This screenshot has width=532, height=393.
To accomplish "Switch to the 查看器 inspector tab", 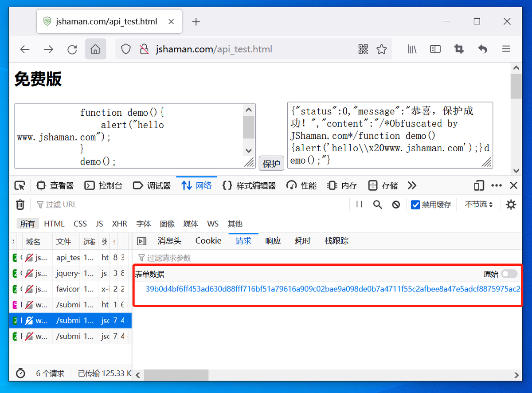I will pos(55,185).
